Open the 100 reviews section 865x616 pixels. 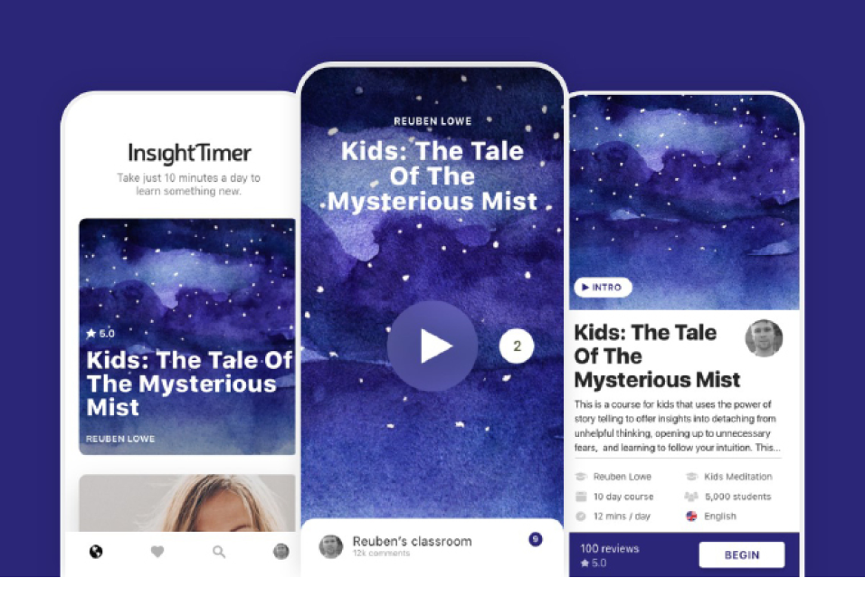point(610,549)
